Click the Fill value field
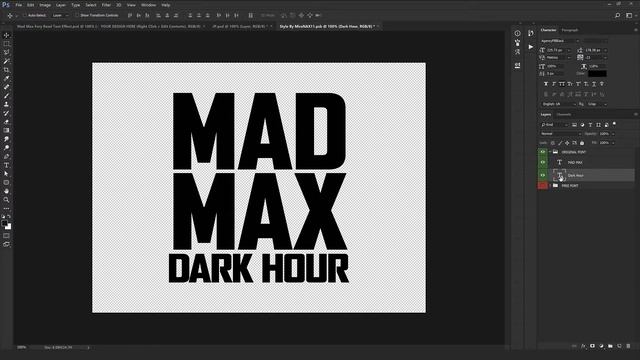This screenshot has width=640, height=360. tap(605, 143)
